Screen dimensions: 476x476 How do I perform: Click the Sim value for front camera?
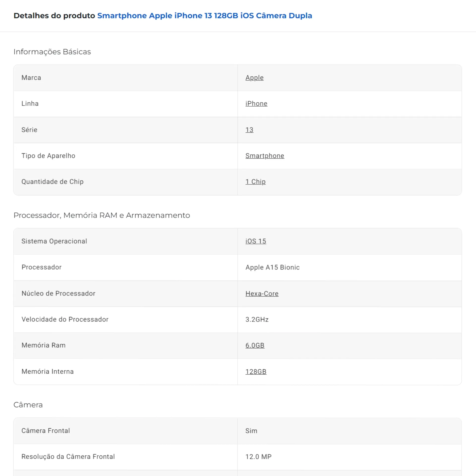pos(251,431)
